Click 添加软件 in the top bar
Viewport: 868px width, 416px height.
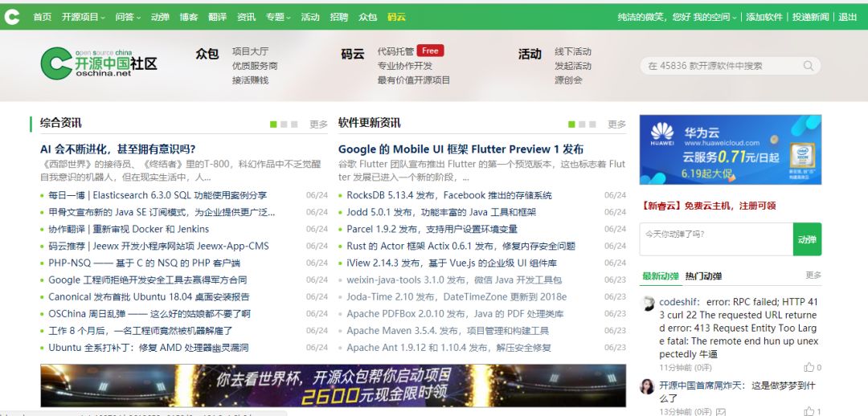[x=764, y=17]
